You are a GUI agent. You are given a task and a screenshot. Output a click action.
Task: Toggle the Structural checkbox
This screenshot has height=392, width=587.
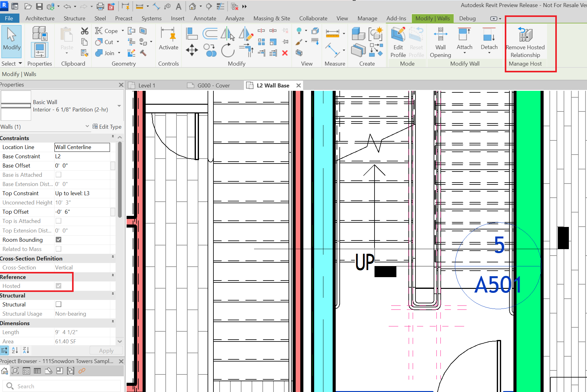click(x=59, y=304)
